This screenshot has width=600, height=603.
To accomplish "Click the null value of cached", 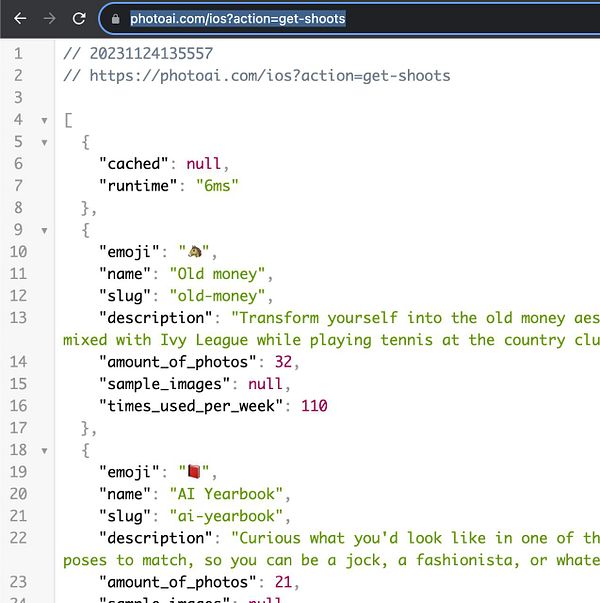I will [x=203, y=164].
